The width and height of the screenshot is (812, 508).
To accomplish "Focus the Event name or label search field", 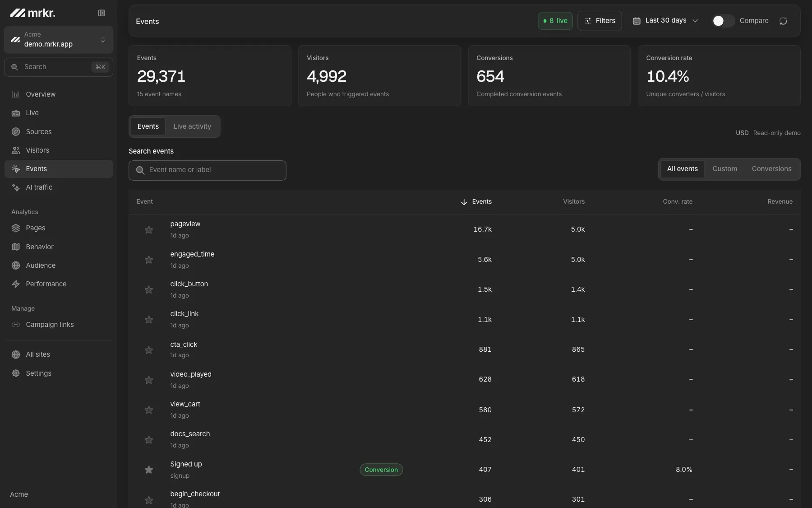I will point(208,170).
